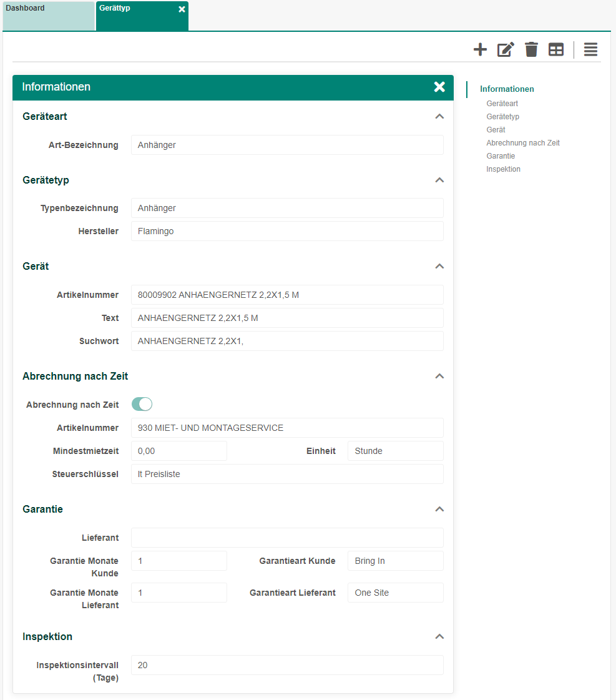The image size is (616, 700).
Task: Collapse the Geräteart section
Action: (439, 117)
